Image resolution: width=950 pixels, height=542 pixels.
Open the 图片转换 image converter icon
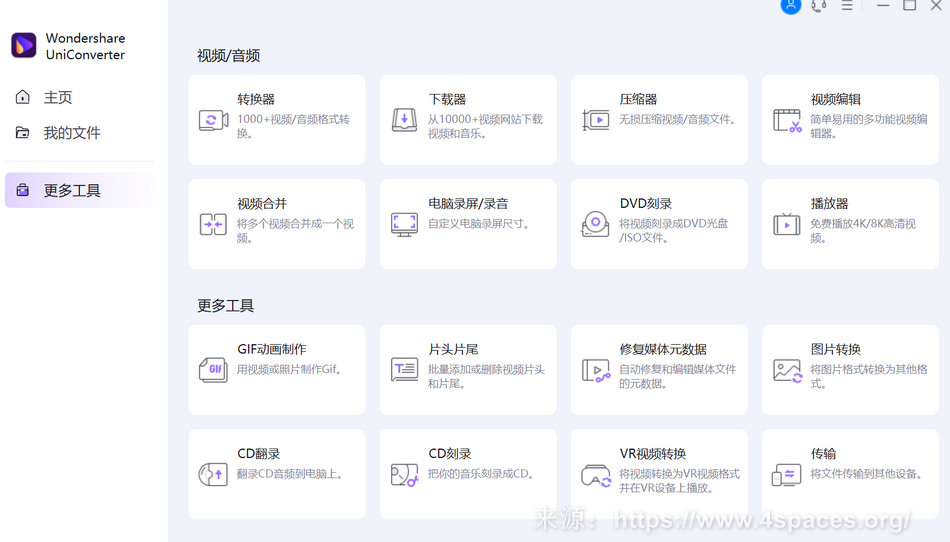point(787,370)
